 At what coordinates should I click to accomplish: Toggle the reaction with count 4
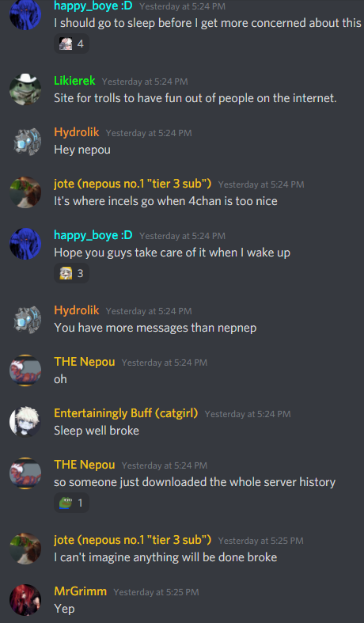coord(71,44)
